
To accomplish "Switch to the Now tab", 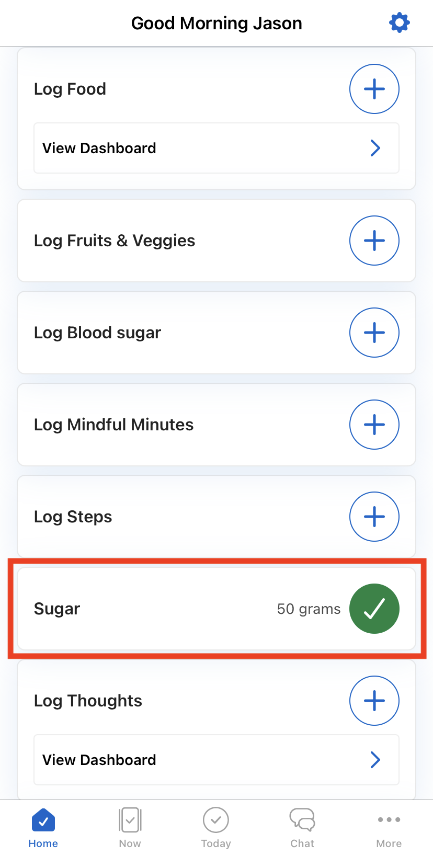I will point(130,827).
